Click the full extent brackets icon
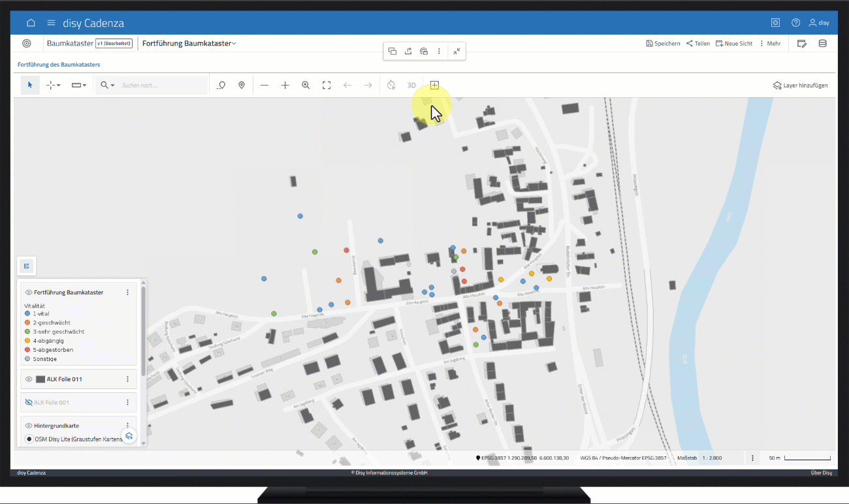 coord(327,86)
